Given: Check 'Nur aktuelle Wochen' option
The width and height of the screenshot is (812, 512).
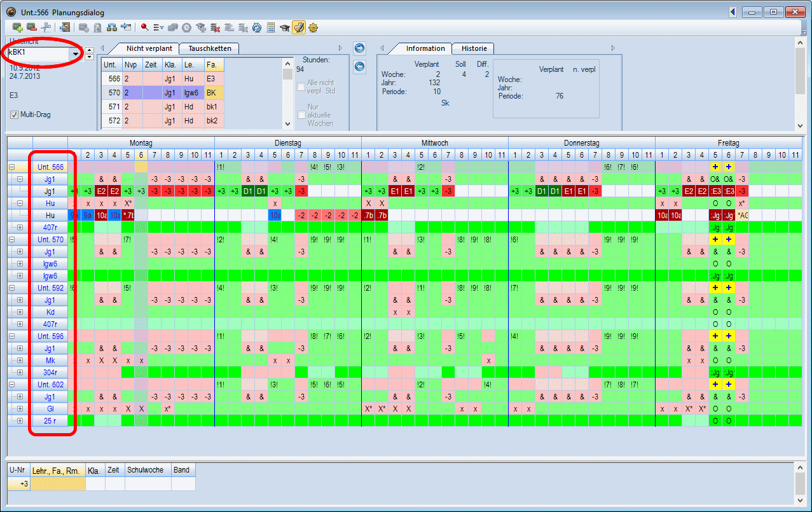Looking at the screenshot, I should (301, 114).
